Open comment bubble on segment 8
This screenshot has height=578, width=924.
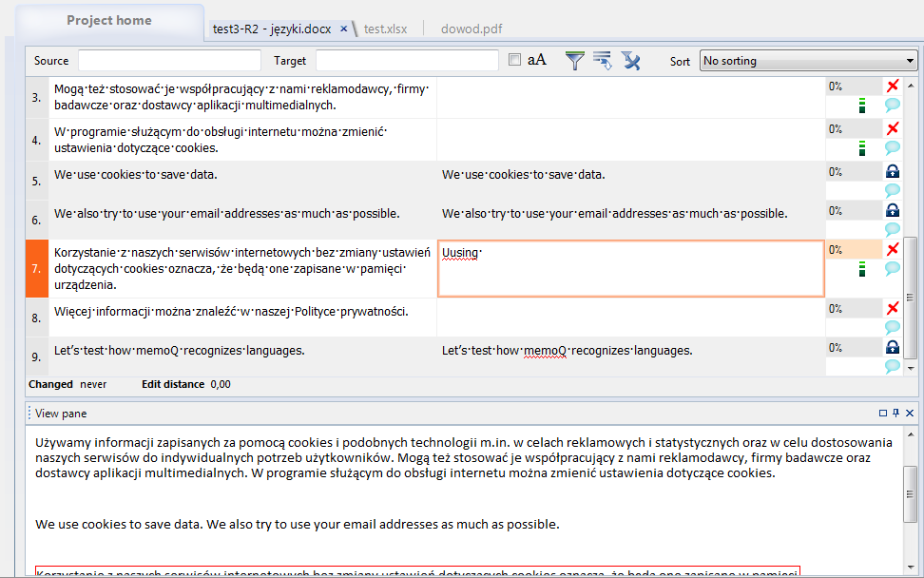[893, 327]
